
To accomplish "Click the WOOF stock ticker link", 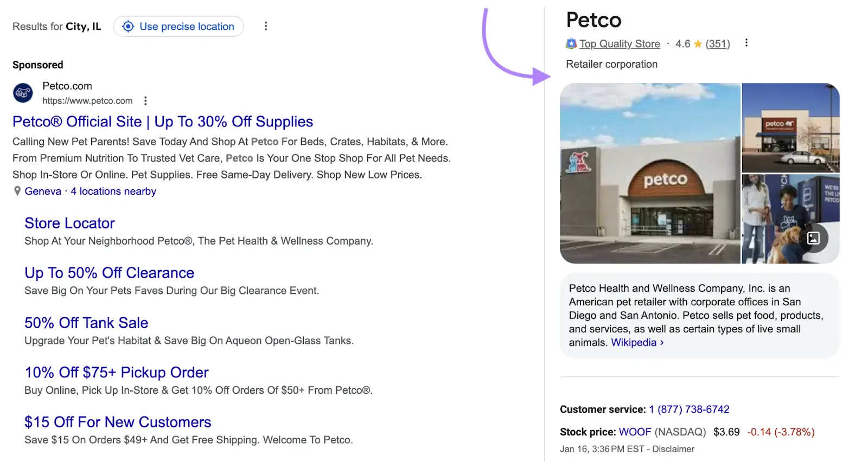I will click(634, 432).
